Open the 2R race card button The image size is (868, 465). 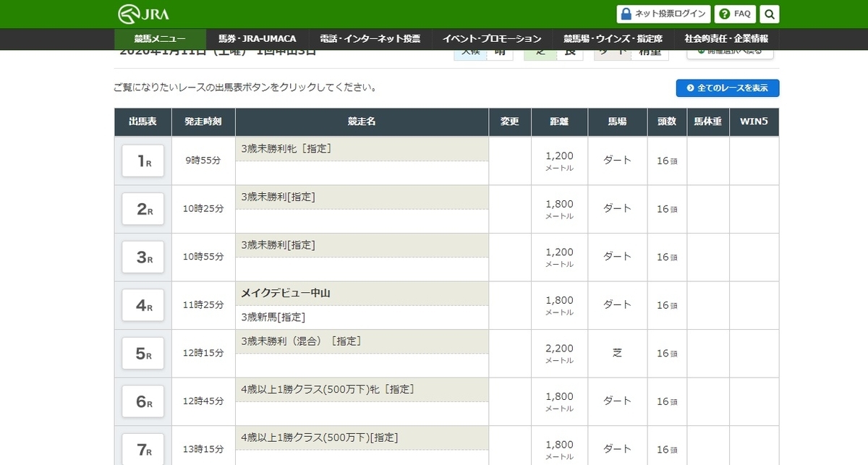(x=143, y=209)
